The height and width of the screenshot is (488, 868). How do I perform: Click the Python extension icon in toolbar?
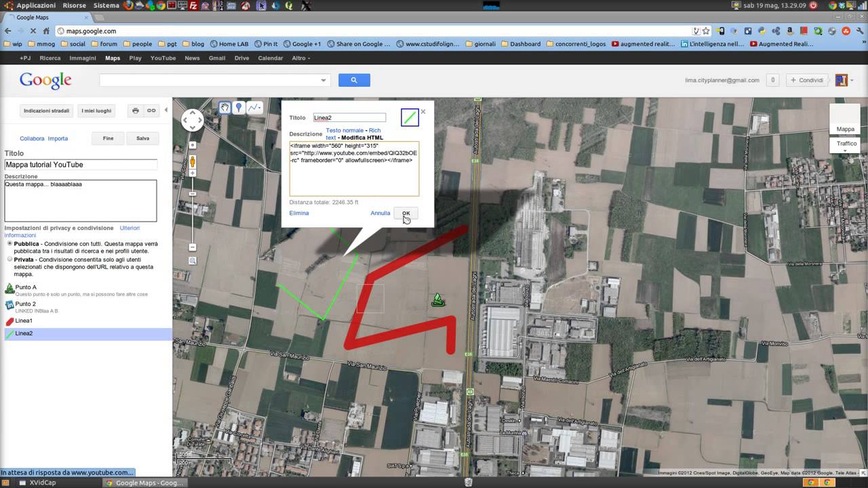pos(762,31)
